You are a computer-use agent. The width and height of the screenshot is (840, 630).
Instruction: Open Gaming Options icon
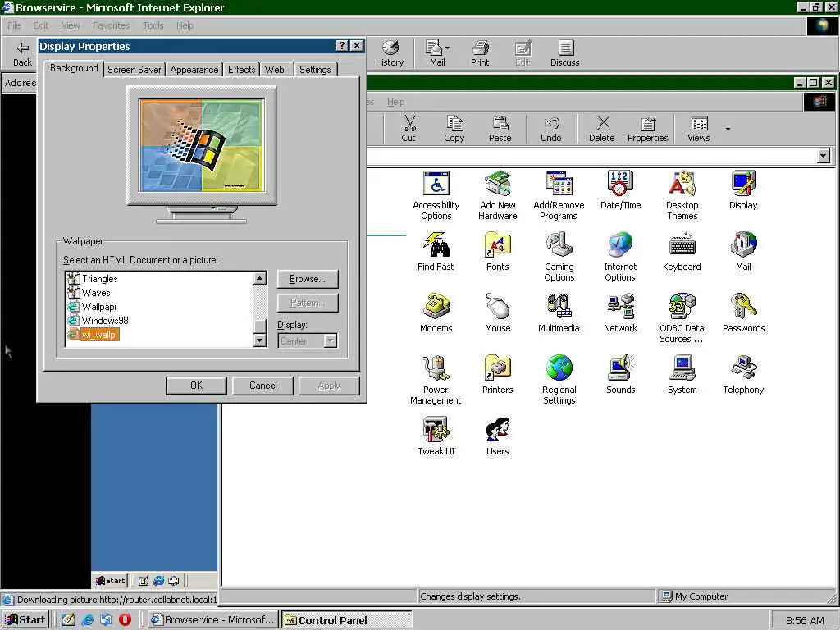(559, 257)
